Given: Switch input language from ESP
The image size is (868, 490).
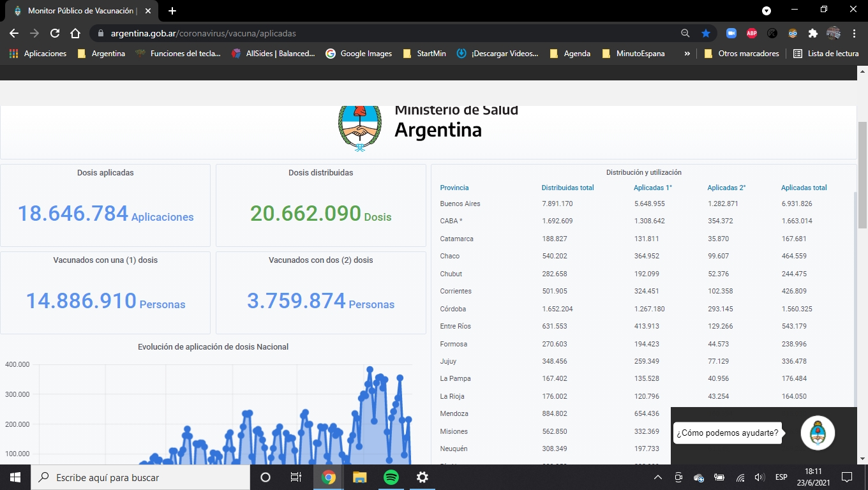Looking at the screenshot, I should click(781, 477).
